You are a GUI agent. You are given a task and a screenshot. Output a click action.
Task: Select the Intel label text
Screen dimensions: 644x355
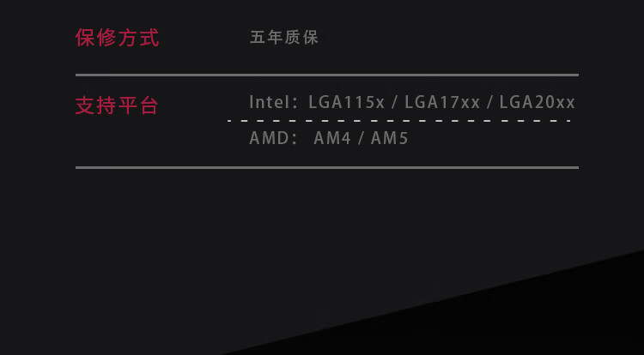(270, 102)
